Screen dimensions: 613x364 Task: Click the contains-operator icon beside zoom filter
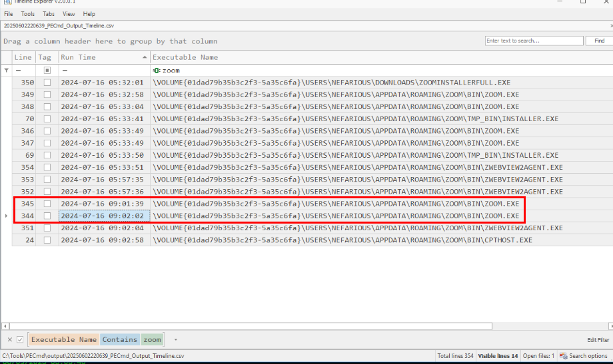(156, 70)
